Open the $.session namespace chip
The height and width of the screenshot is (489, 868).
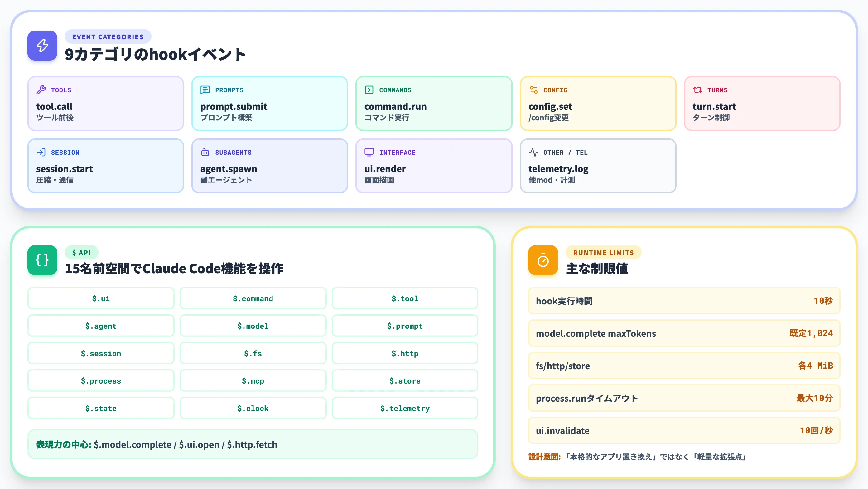point(101,353)
